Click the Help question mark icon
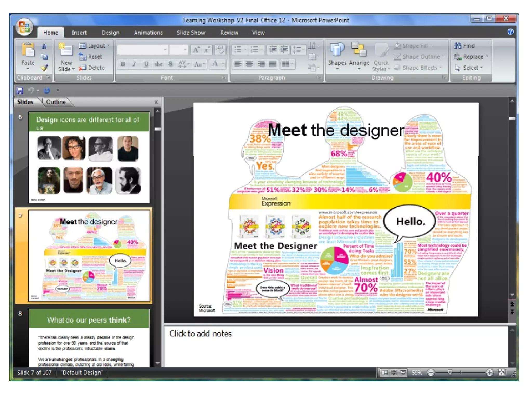This screenshot has width=532, height=399. tap(510, 32)
